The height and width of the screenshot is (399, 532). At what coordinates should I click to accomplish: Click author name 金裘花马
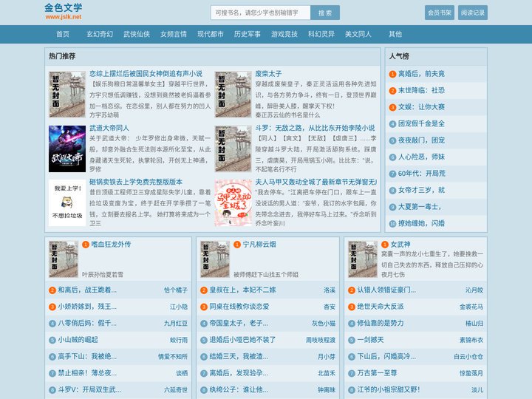click(471, 307)
